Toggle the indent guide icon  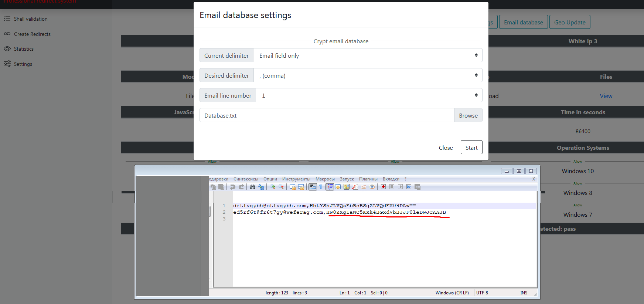point(330,187)
